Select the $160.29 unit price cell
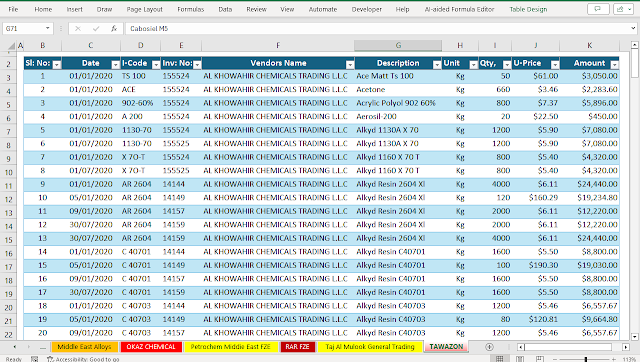 536,198
